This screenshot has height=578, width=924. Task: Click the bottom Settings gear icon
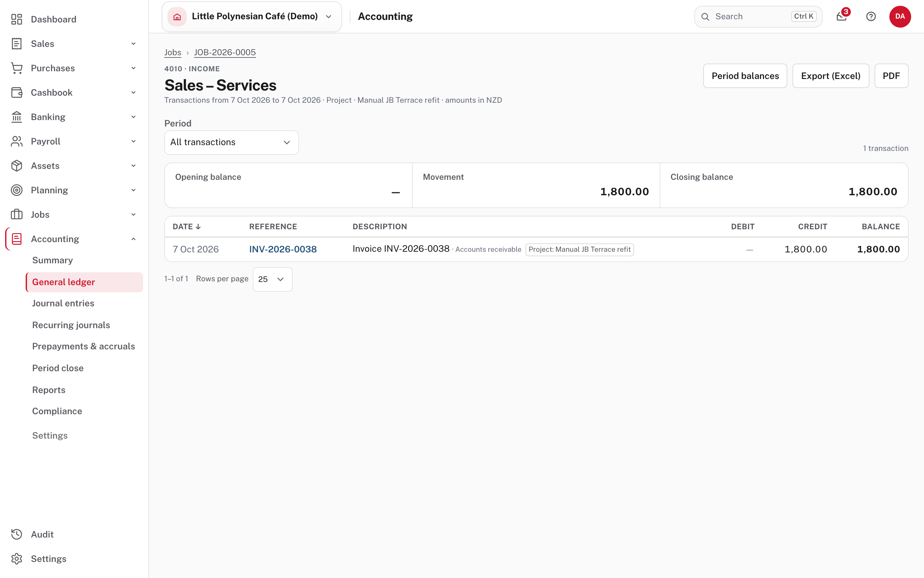click(x=16, y=559)
